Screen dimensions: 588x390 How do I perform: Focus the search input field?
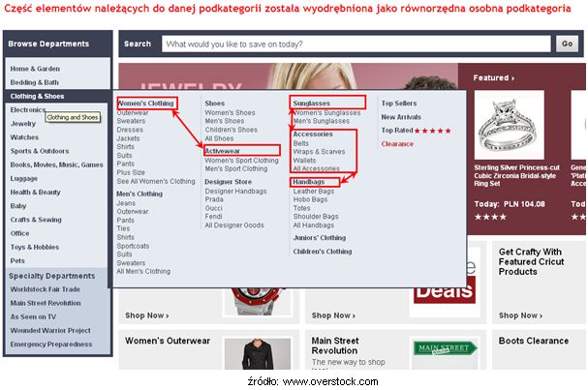[356, 44]
